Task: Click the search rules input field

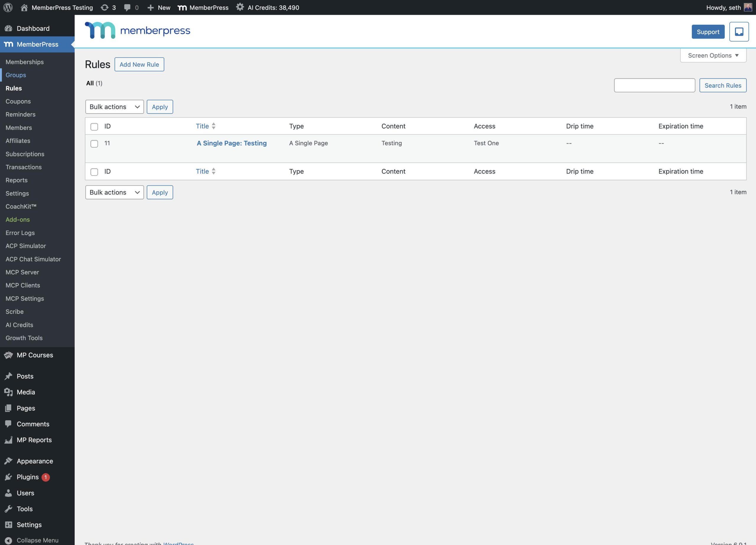Action: pyautogui.click(x=654, y=85)
